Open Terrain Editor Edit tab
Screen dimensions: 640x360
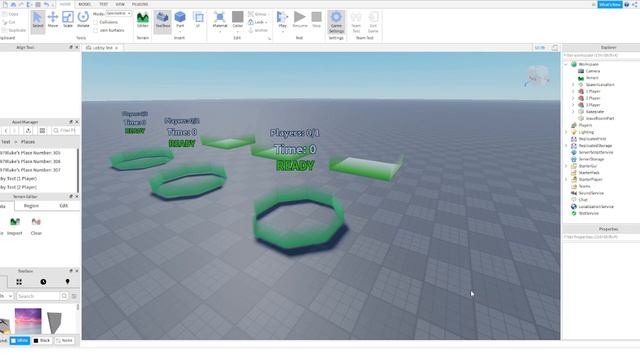click(64, 206)
